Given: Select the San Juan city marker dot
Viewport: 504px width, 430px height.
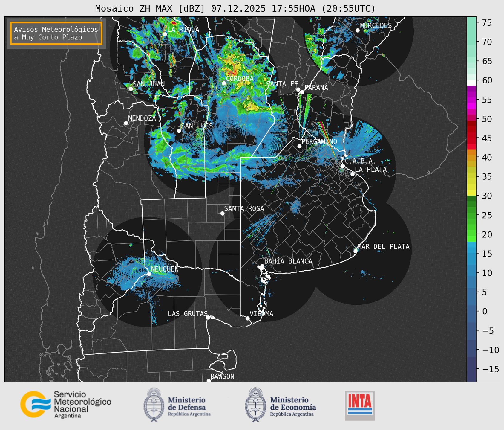Looking at the screenshot, I should [x=131, y=89].
